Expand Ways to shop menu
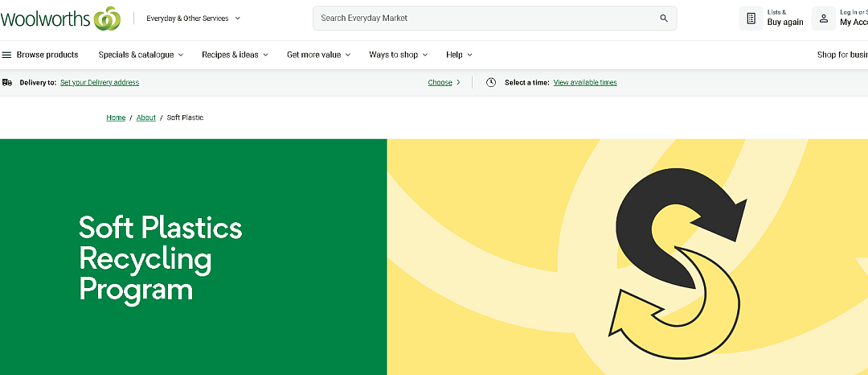The width and height of the screenshot is (868, 375). [x=398, y=55]
